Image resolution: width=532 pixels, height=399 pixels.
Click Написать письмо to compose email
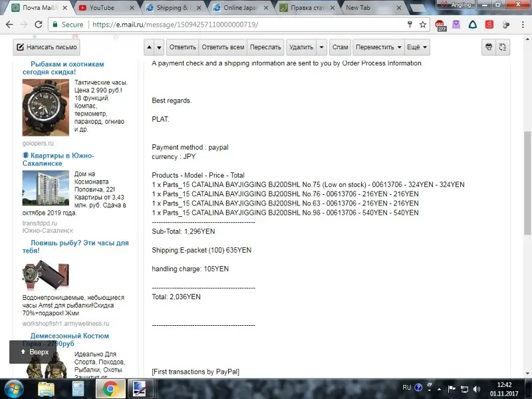pyautogui.click(x=47, y=47)
